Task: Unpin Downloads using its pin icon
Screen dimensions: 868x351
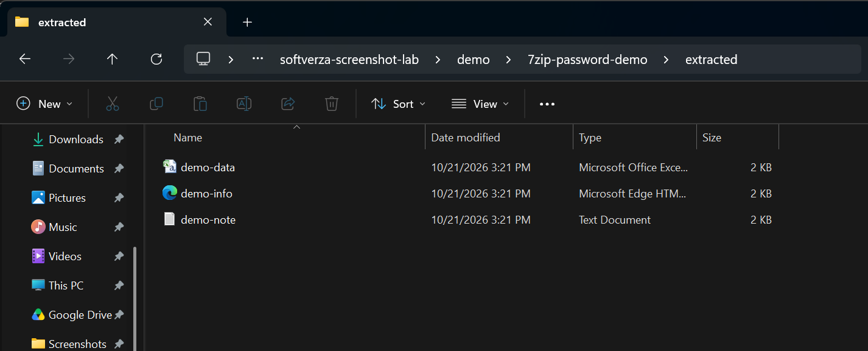Action: [119, 140]
